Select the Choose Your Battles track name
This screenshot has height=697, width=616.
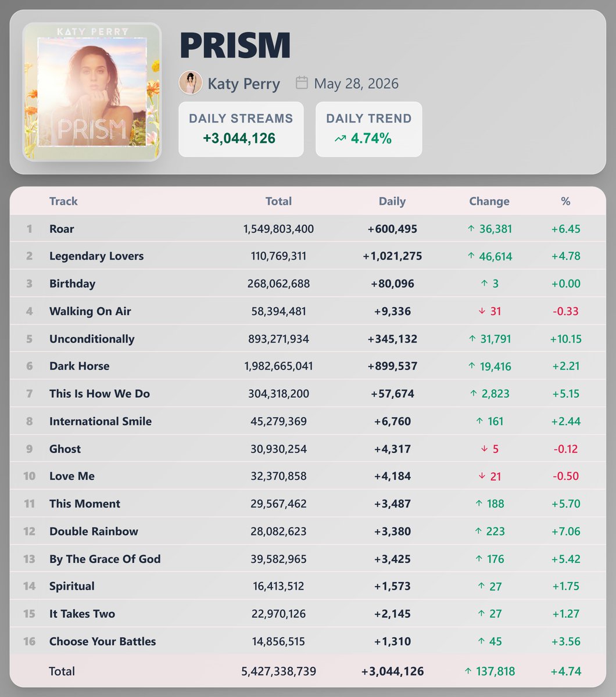tap(103, 641)
